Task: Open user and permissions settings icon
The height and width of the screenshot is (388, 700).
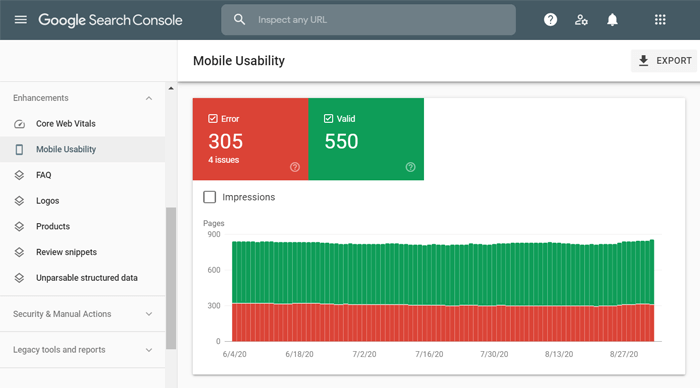Action: pos(581,20)
